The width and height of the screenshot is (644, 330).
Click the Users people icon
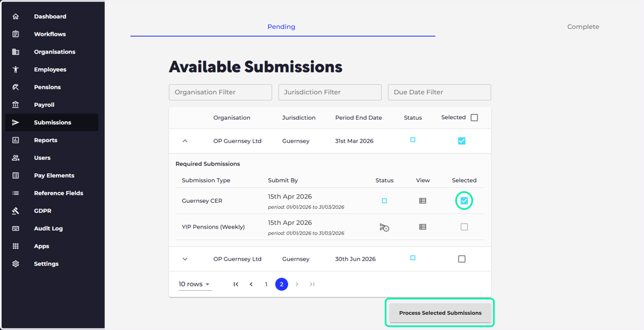pyautogui.click(x=16, y=158)
